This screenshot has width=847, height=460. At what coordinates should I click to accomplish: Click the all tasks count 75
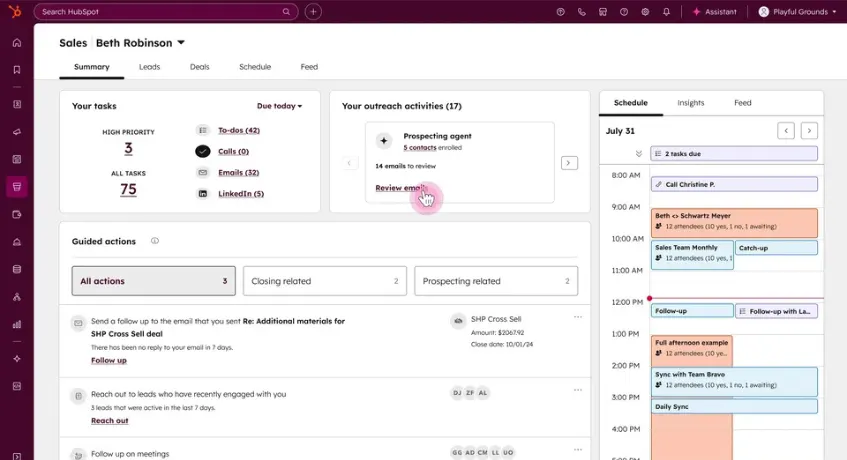coord(128,190)
